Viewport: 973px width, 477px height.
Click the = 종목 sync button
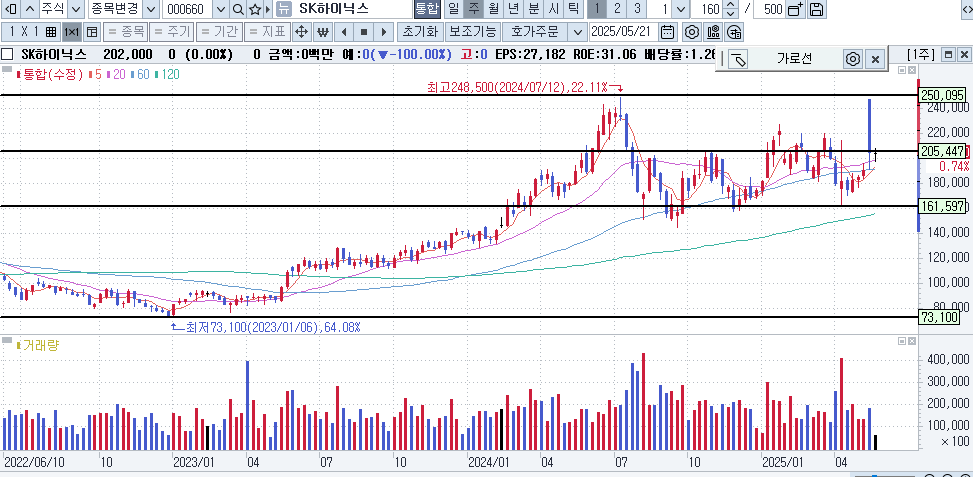(x=125, y=32)
